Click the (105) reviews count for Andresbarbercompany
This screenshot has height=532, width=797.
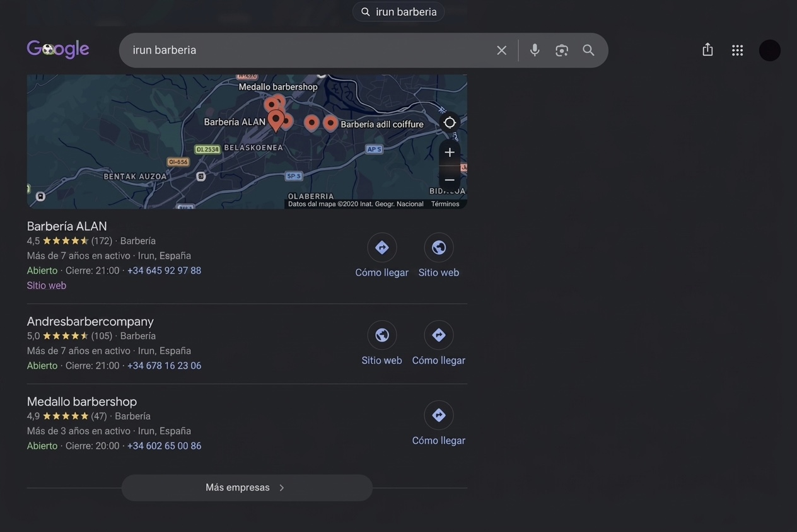click(x=102, y=336)
